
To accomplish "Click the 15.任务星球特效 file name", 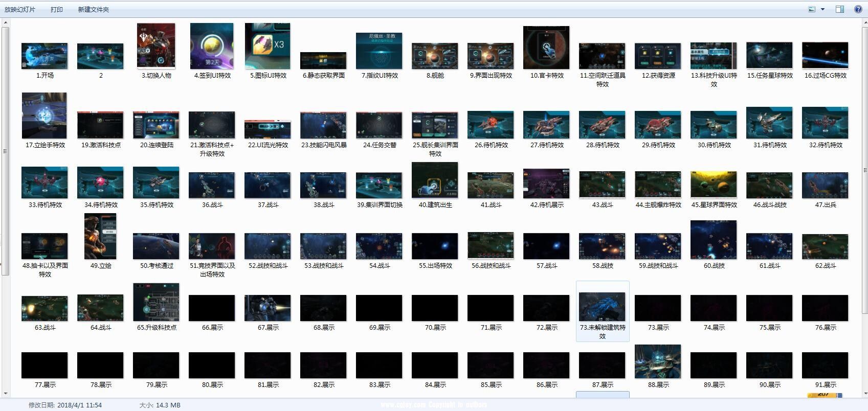I will click(x=769, y=75).
